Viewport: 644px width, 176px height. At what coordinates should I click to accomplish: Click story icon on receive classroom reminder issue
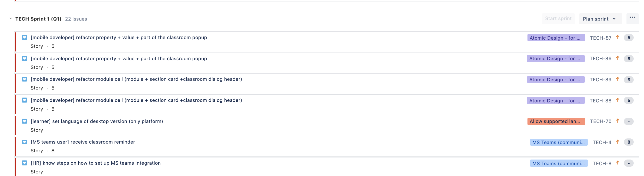click(24, 142)
